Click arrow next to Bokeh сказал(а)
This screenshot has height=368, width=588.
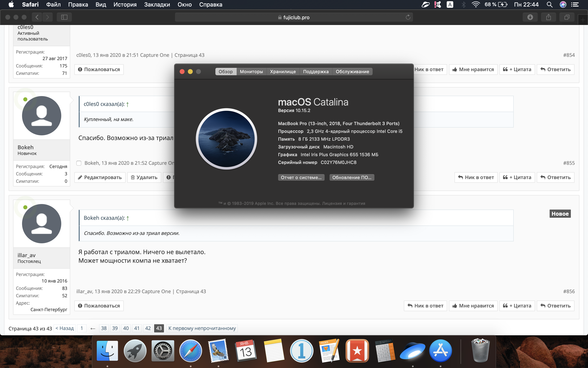(128, 218)
